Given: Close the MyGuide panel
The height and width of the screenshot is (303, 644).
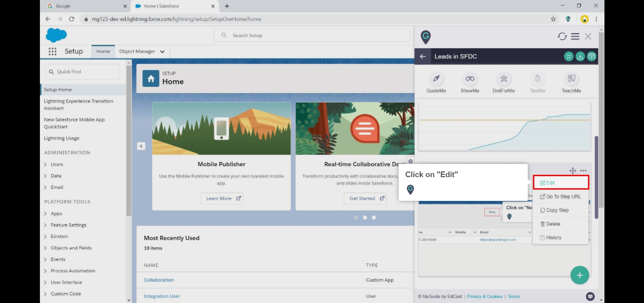Looking at the screenshot, I should tap(588, 36).
